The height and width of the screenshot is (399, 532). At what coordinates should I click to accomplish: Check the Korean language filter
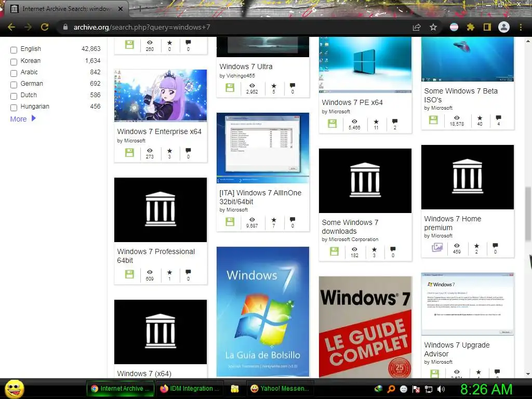tap(14, 62)
